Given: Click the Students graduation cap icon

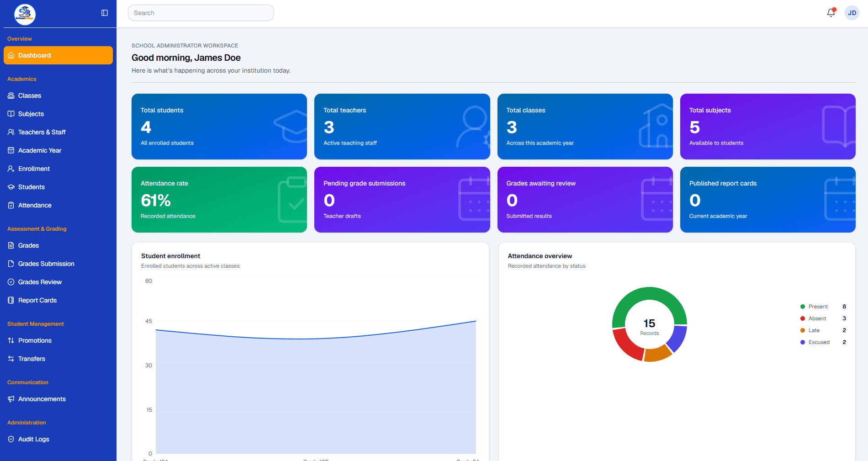Looking at the screenshot, I should coord(11,187).
